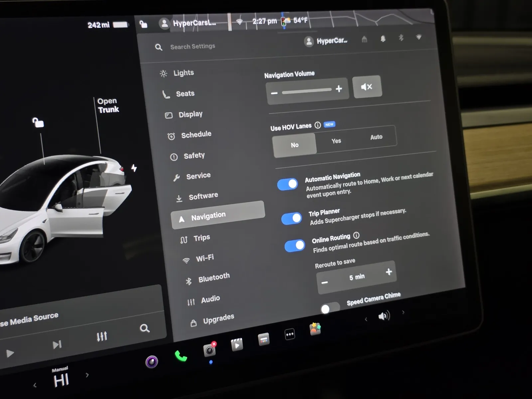Turn off Trip Planner switch

[292, 218]
